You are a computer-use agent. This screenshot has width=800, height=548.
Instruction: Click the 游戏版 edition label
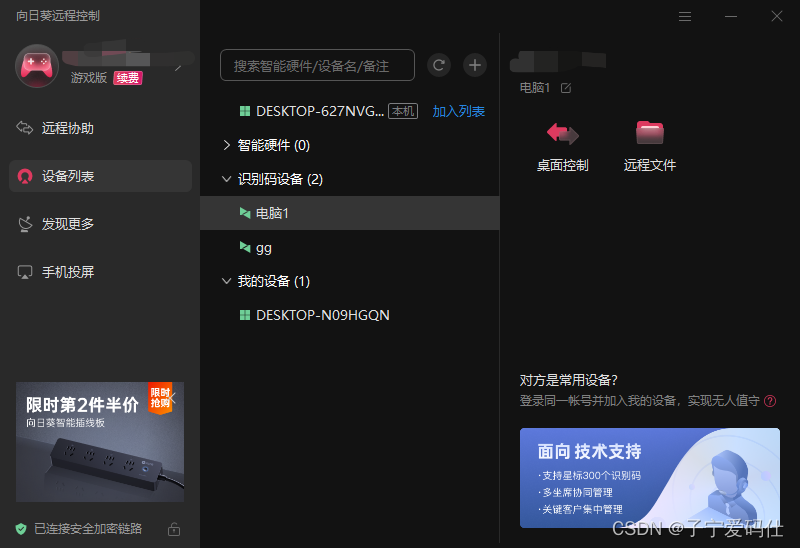pyautogui.click(x=89, y=78)
